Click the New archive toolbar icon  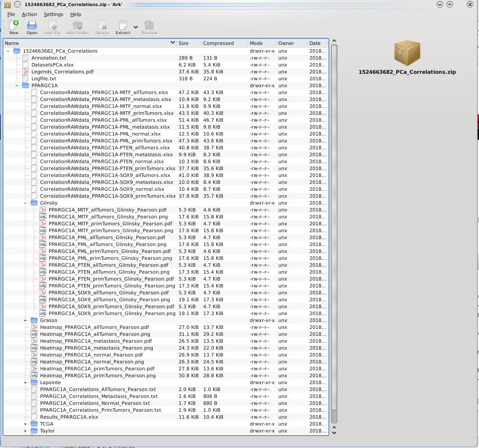tap(14, 25)
